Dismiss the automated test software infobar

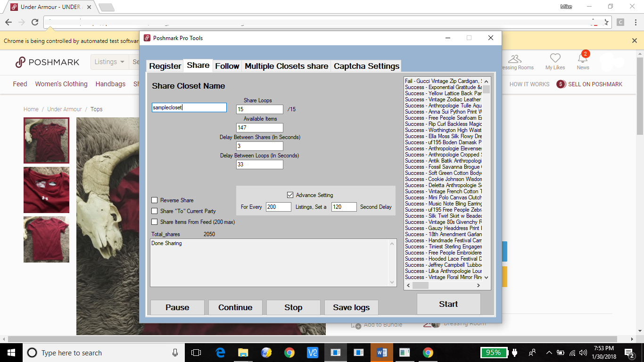[x=635, y=41]
